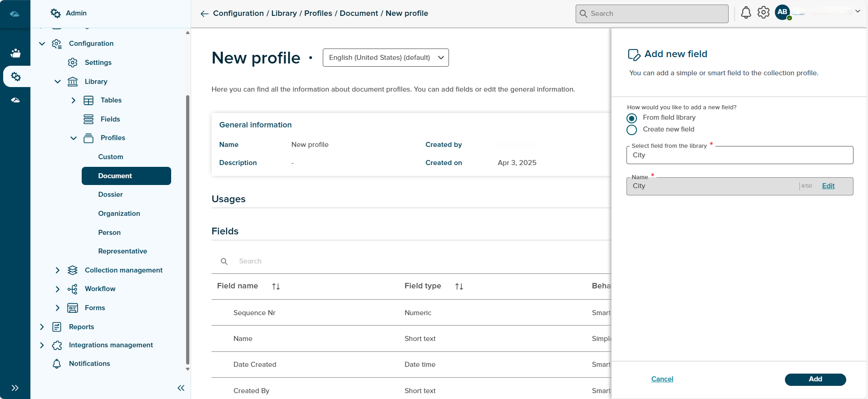The width and height of the screenshot is (868, 399).
Task: Expand the Collection management section
Action: tap(57, 270)
